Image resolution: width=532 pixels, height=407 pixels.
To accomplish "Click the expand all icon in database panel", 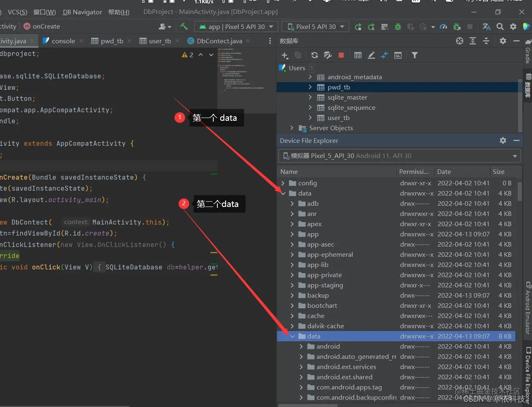I will point(473,41).
